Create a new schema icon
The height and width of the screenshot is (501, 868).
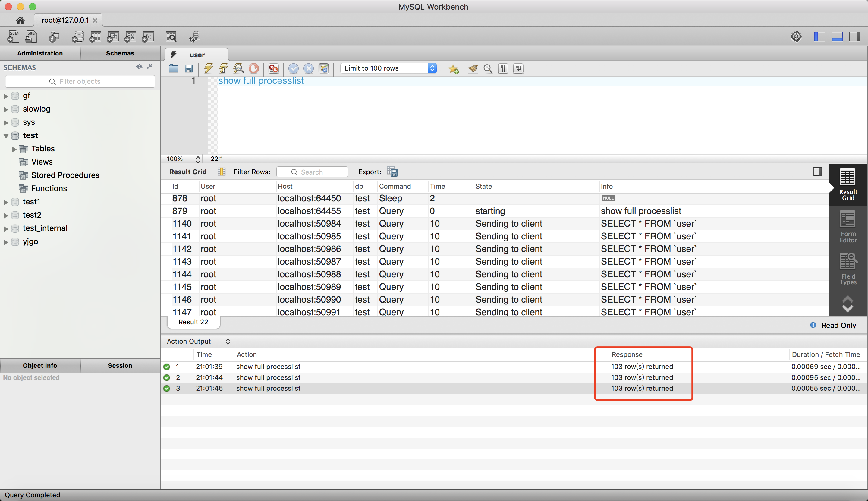78,36
